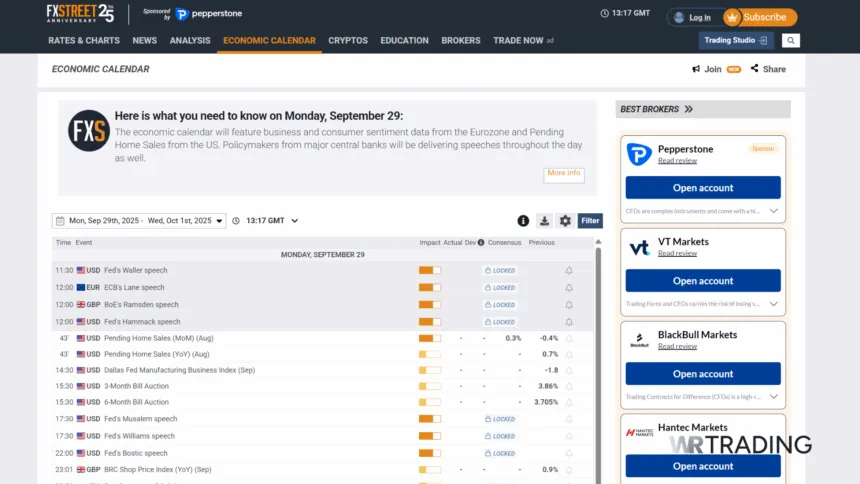Click the More info button

[564, 173]
